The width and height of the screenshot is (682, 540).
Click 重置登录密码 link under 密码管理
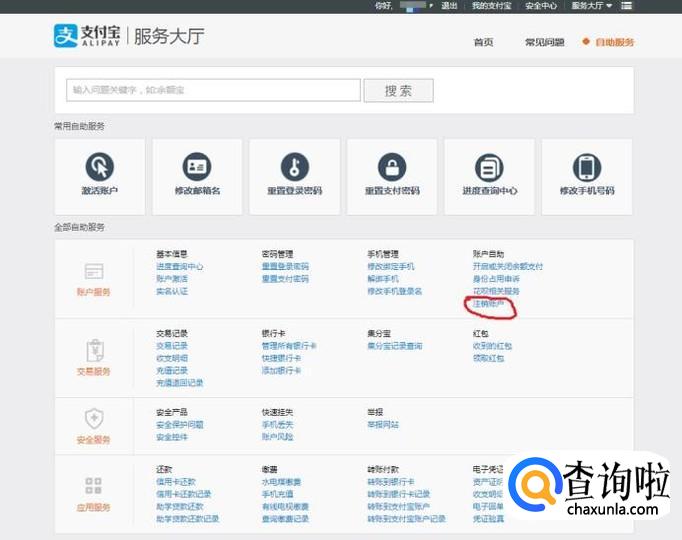tap(285, 267)
